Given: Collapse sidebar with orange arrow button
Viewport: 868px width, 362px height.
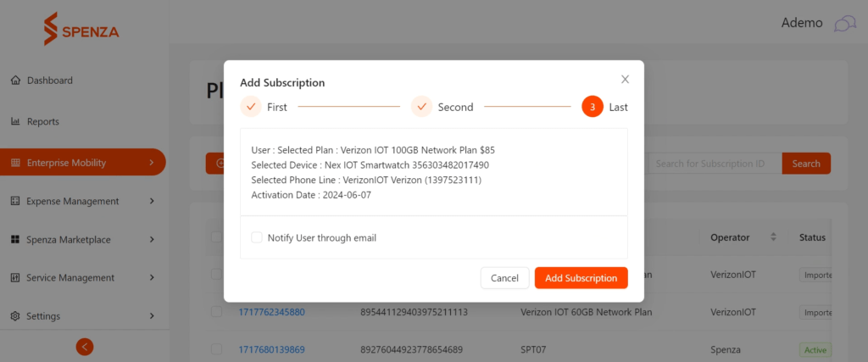Looking at the screenshot, I should coord(85,347).
